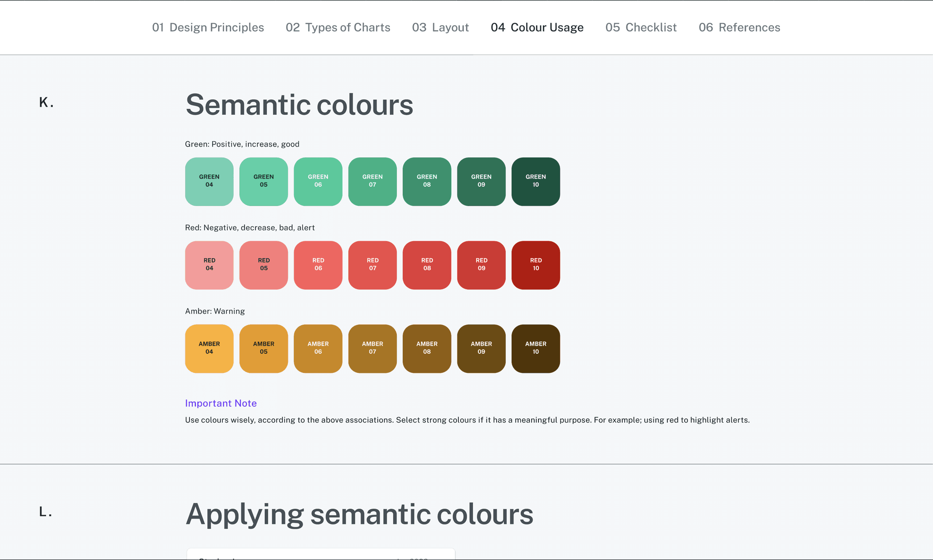This screenshot has height=560, width=933.
Task: Click the Important Note heading
Action: click(220, 403)
